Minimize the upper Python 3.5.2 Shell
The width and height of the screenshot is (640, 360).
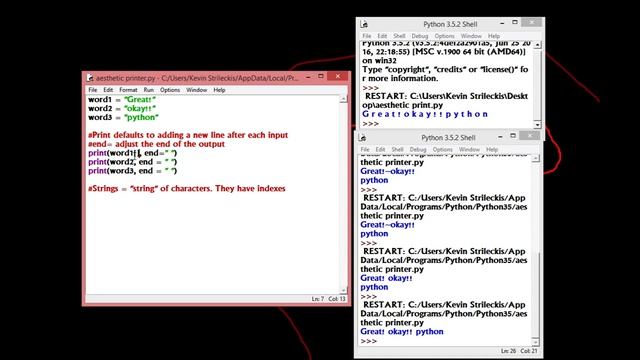click(502, 23)
